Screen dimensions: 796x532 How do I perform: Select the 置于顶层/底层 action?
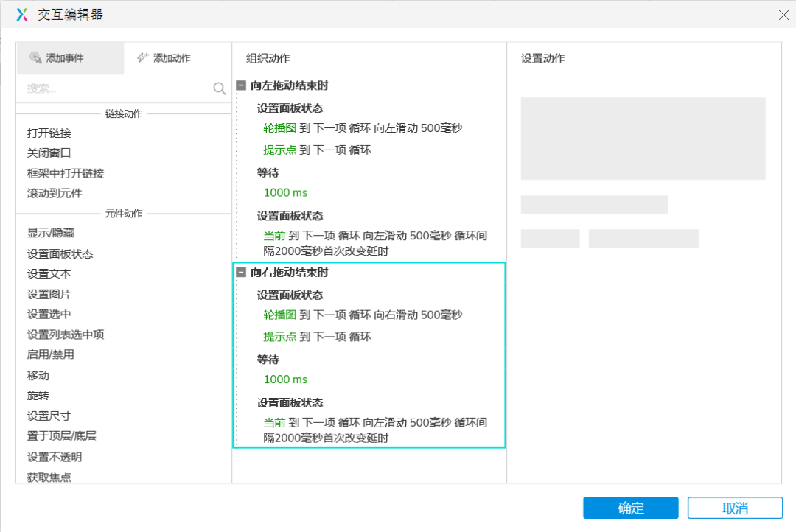61,435
